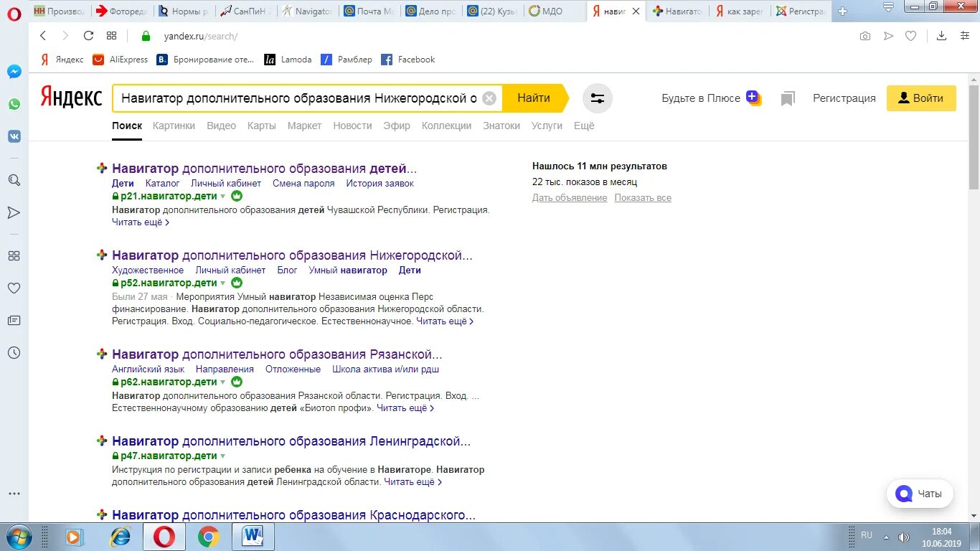Open the sidebar tabs panel icon

tap(14, 321)
